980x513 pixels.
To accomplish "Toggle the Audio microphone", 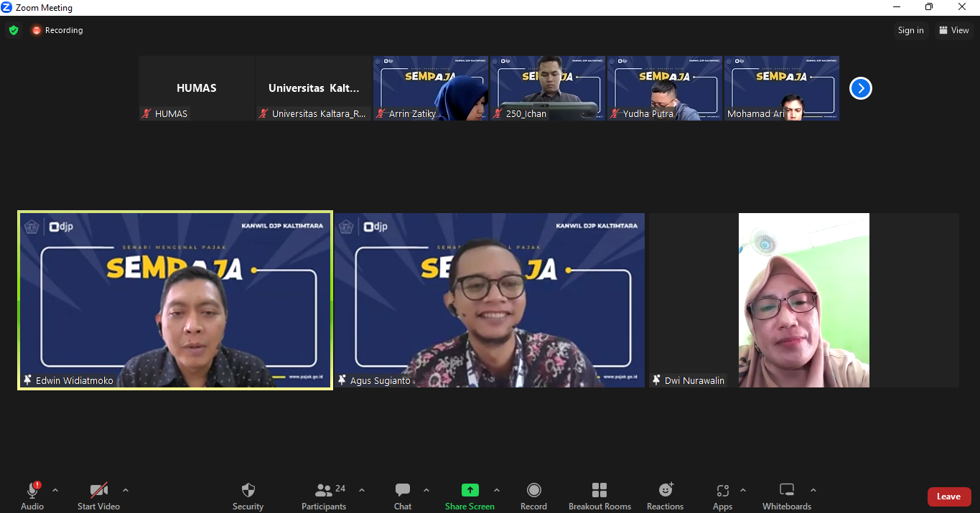I will pyautogui.click(x=32, y=491).
